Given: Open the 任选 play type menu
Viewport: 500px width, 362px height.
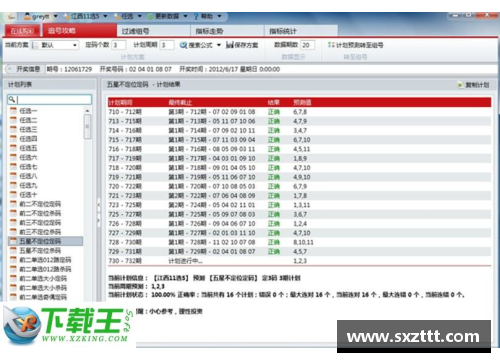Looking at the screenshot, I should (x=128, y=16).
